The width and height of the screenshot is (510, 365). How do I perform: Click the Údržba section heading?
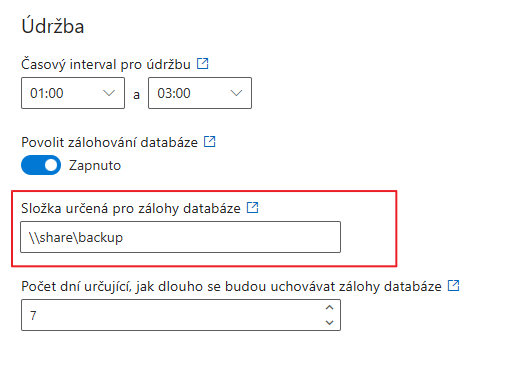tap(53, 25)
